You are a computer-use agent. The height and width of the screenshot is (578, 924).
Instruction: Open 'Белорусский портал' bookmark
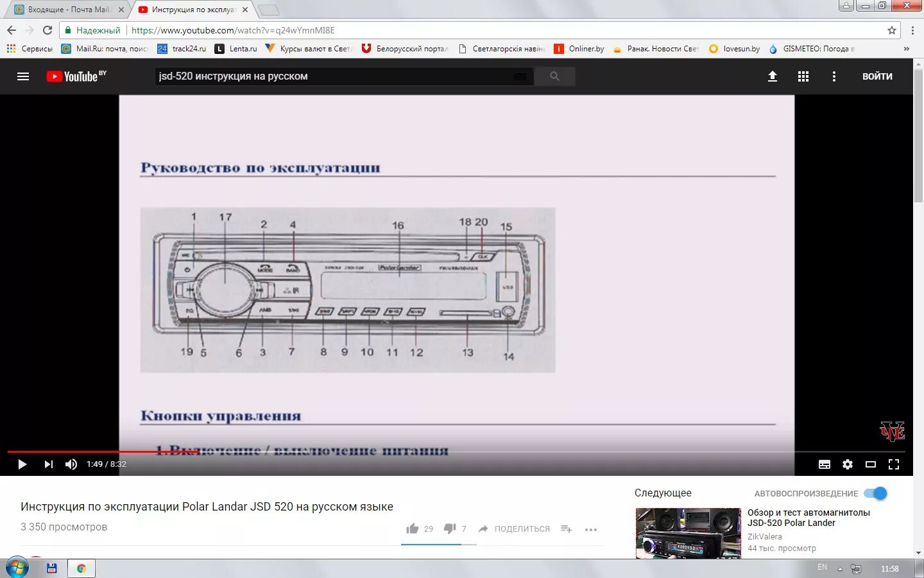(x=405, y=48)
